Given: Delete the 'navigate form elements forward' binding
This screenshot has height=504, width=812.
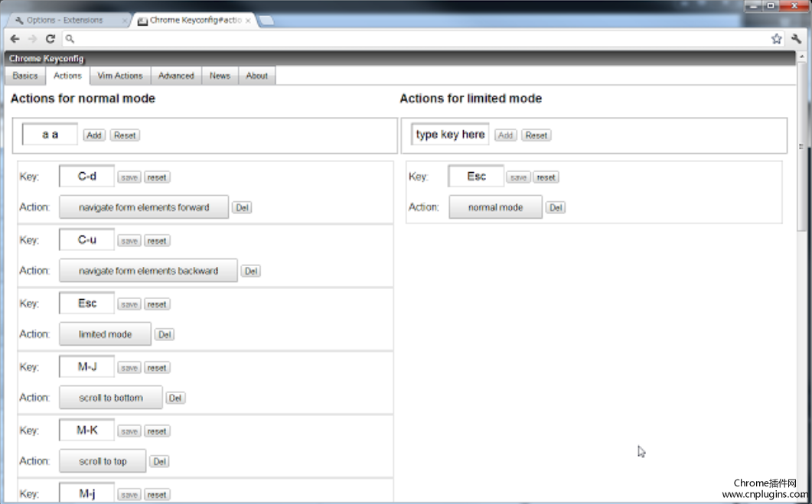Looking at the screenshot, I should [x=242, y=207].
